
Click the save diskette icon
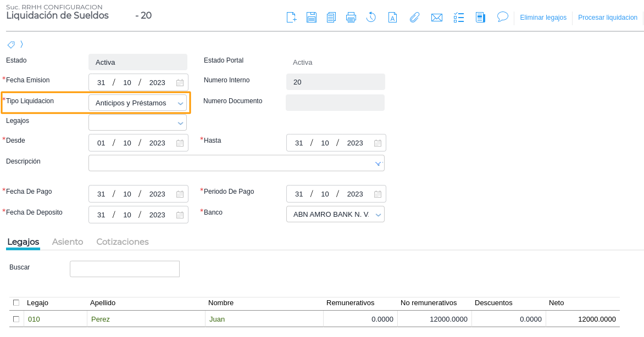coord(312,18)
